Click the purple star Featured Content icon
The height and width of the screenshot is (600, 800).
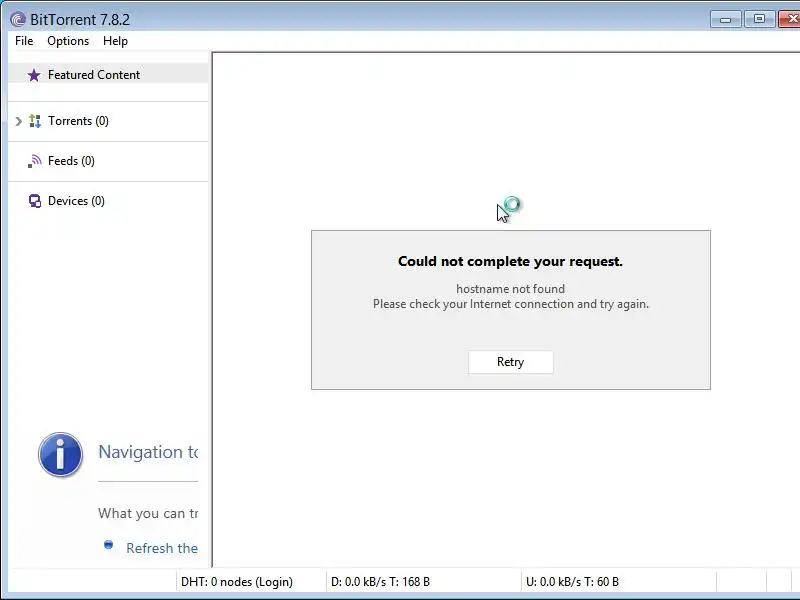(x=34, y=75)
